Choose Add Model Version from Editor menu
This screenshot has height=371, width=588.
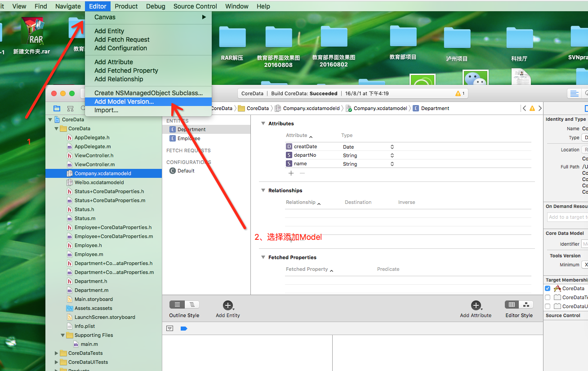[148, 102]
